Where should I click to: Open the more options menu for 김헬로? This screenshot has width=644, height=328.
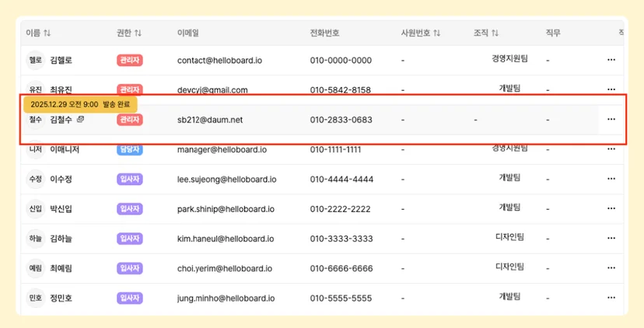point(611,60)
